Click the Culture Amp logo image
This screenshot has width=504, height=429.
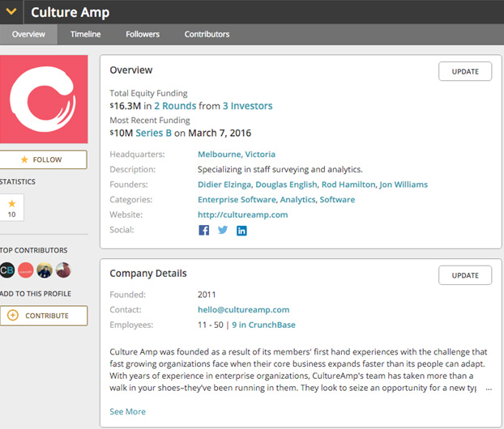tap(44, 100)
